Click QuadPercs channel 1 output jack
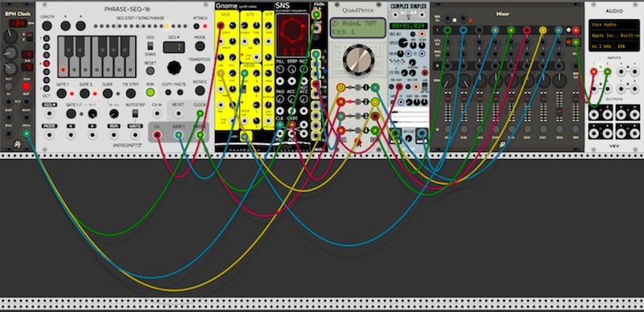The height and width of the screenshot is (312, 644). pos(375,88)
